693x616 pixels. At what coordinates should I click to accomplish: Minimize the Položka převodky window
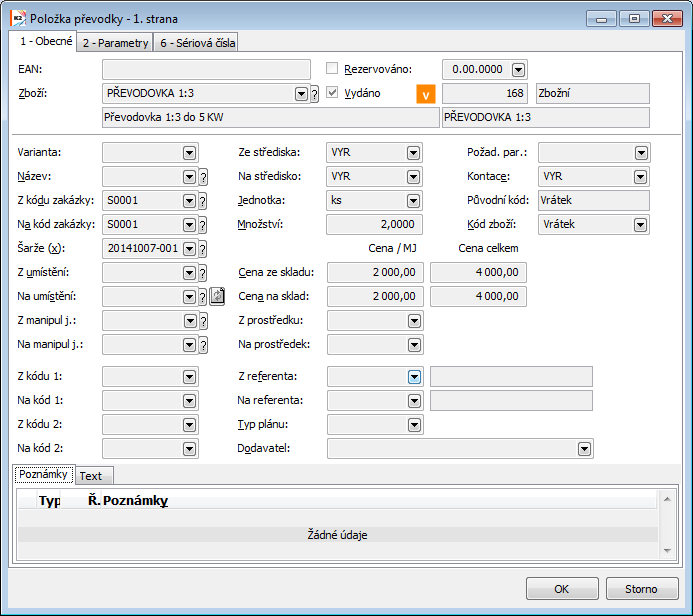[x=601, y=19]
